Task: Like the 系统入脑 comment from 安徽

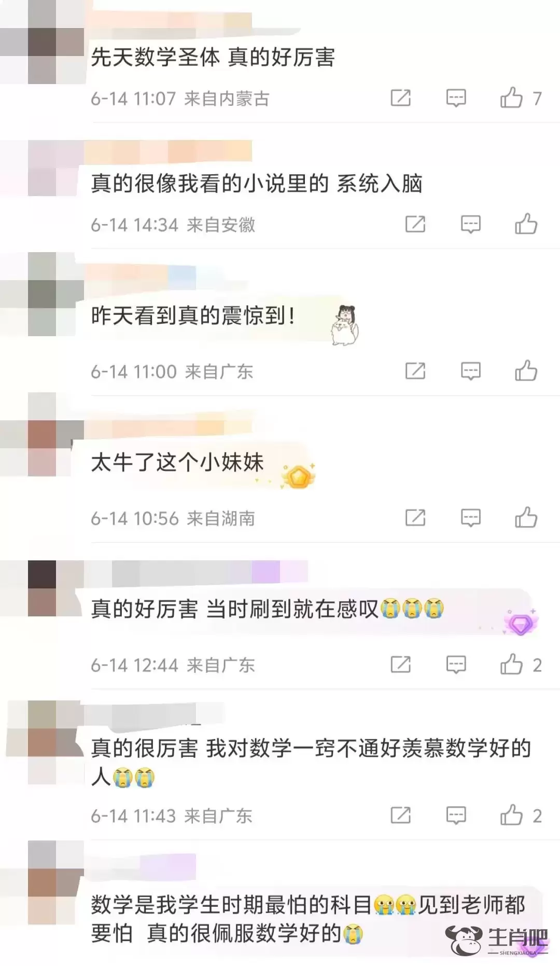Action: point(526,224)
